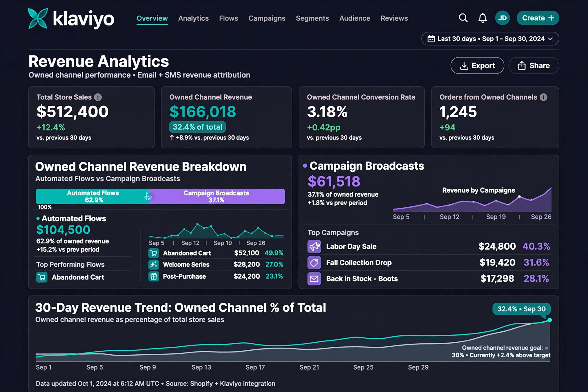Click the Sep 30 endpoint dot on trend line
Image resolution: width=588 pixels, height=392 pixels.
coord(550,320)
